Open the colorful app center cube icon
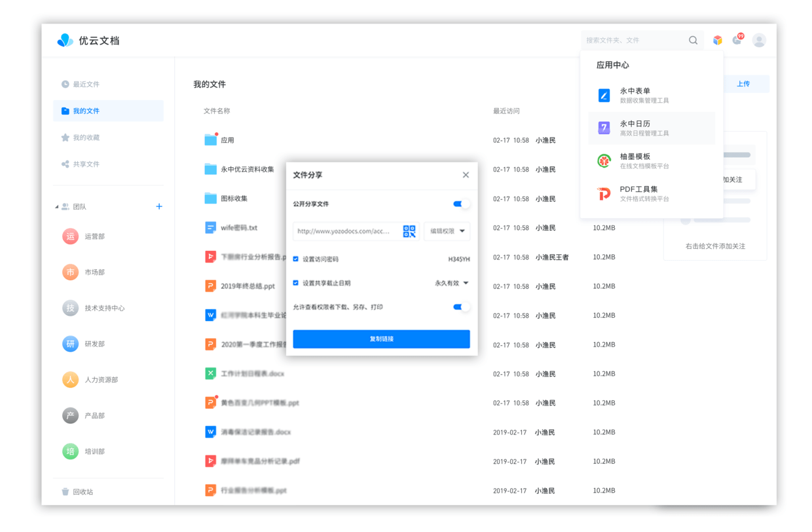 coord(718,40)
